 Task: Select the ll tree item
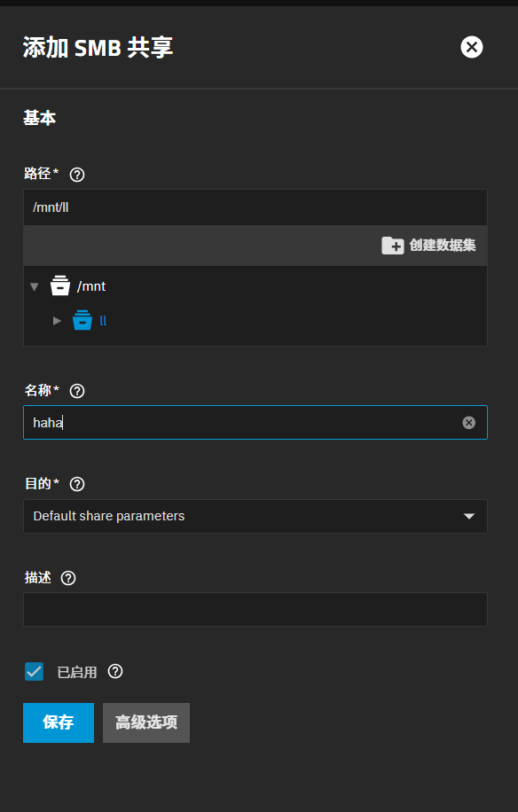point(103,321)
